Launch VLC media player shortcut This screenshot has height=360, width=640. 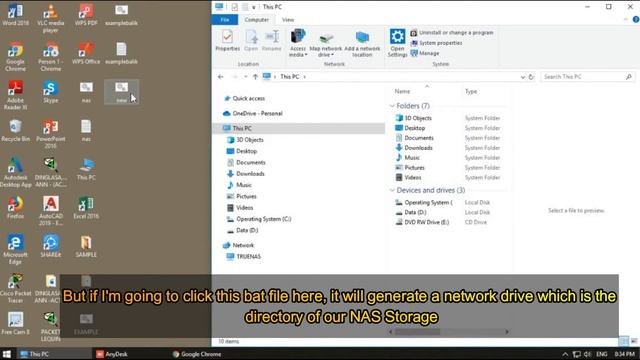51,18
